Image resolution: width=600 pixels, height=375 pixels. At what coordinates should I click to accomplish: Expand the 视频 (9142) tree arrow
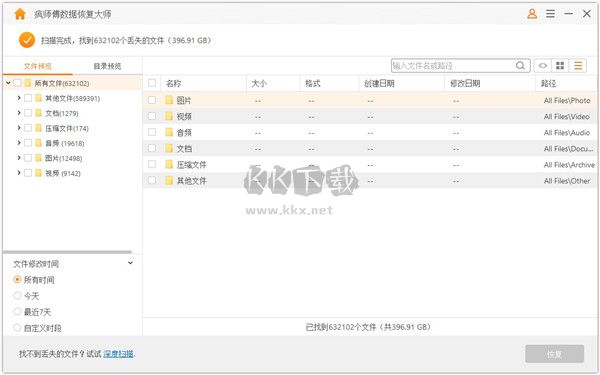pos(19,173)
